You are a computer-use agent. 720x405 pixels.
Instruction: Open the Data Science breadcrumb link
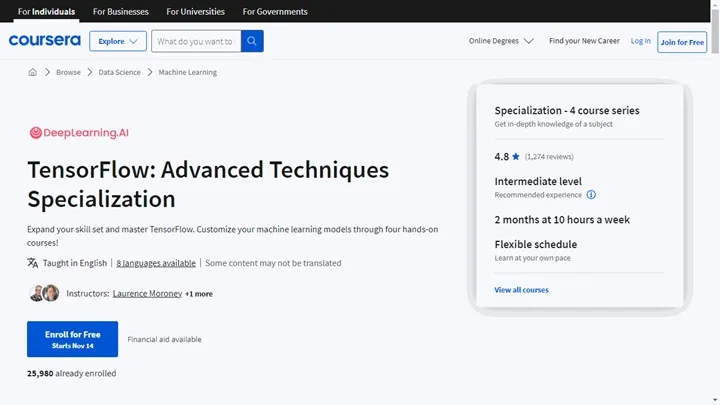tap(119, 72)
